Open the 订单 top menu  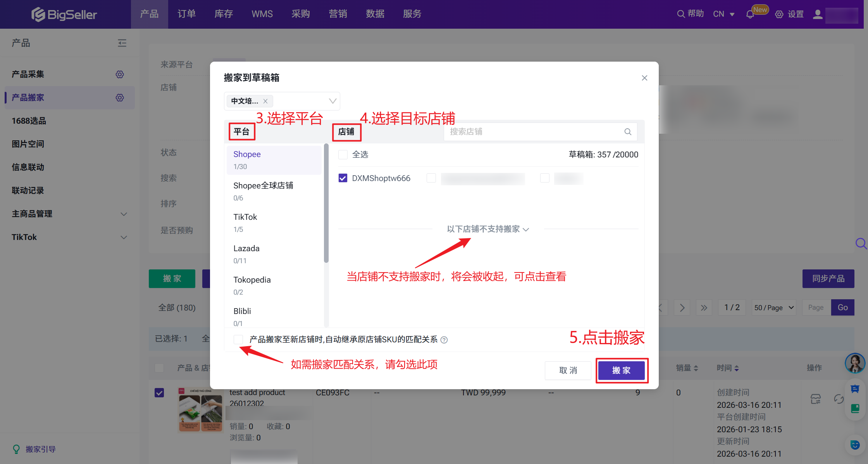186,14
